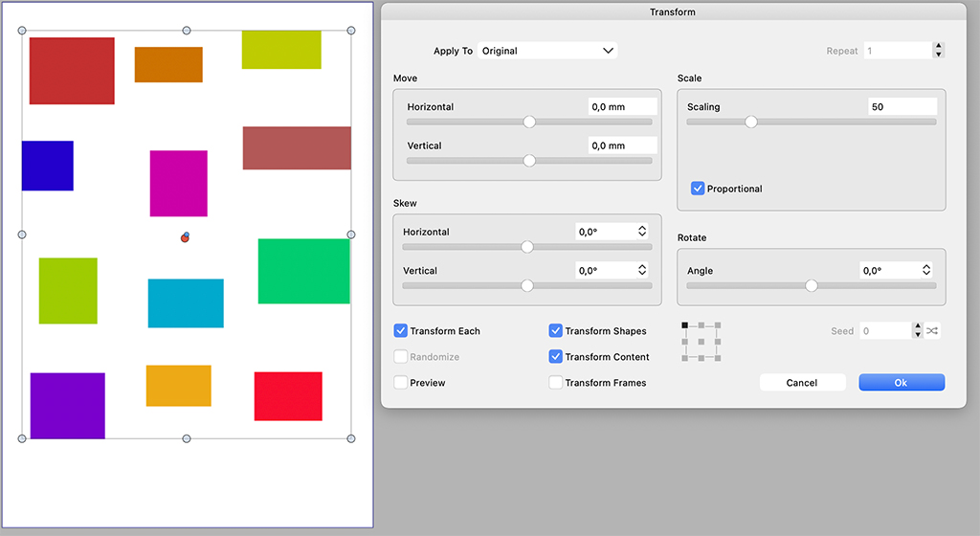The width and height of the screenshot is (980, 536).
Task: Open the Apply To dropdown
Action: [x=547, y=51]
